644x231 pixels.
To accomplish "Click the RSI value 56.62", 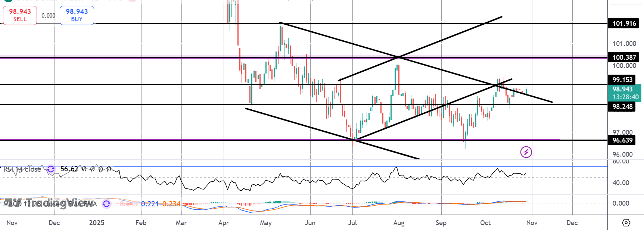I will pyautogui.click(x=69, y=169).
